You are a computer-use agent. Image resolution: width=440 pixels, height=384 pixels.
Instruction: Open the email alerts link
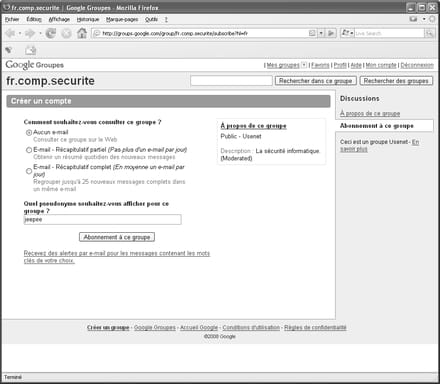117,257
